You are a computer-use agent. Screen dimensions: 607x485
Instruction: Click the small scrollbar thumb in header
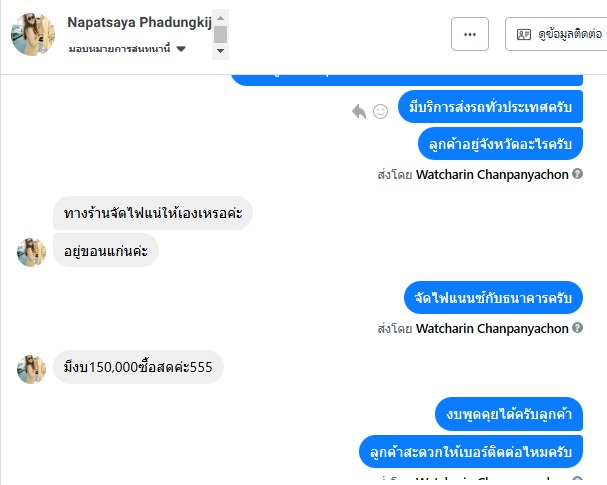[x=220, y=35]
